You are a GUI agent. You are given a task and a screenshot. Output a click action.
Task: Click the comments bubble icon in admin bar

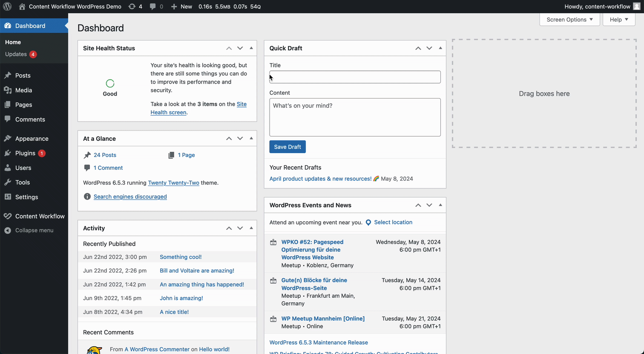tap(153, 6)
